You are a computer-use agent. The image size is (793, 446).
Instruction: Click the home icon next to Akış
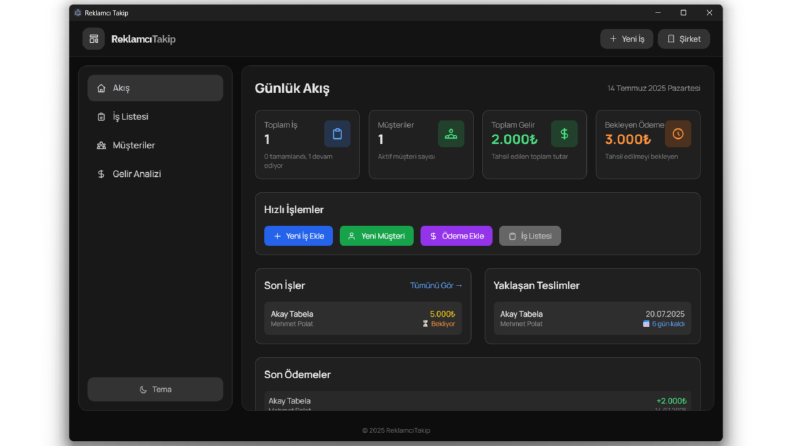point(101,88)
